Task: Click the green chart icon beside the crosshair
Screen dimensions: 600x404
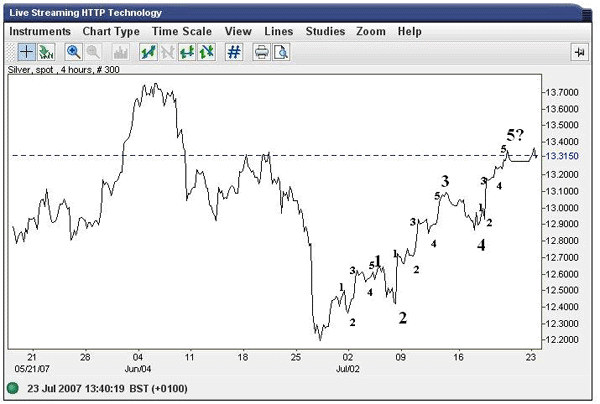Action: pyautogui.click(x=44, y=52)
